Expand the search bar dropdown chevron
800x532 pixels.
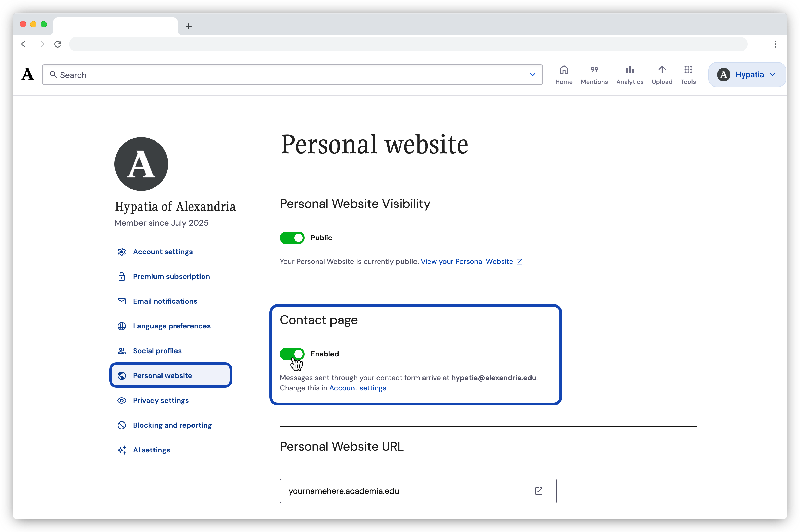coord(533,75)
